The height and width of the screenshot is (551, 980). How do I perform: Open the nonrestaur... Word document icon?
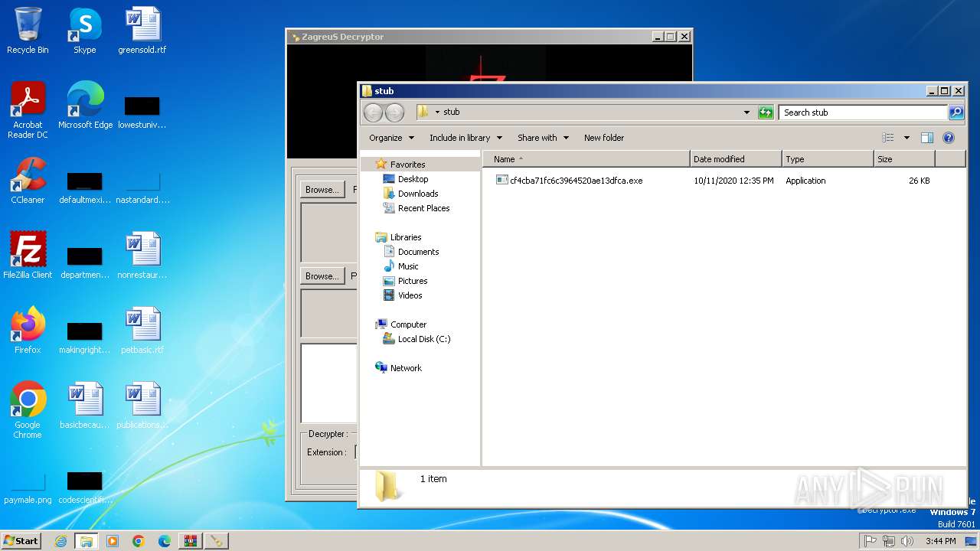coord(142,256)
